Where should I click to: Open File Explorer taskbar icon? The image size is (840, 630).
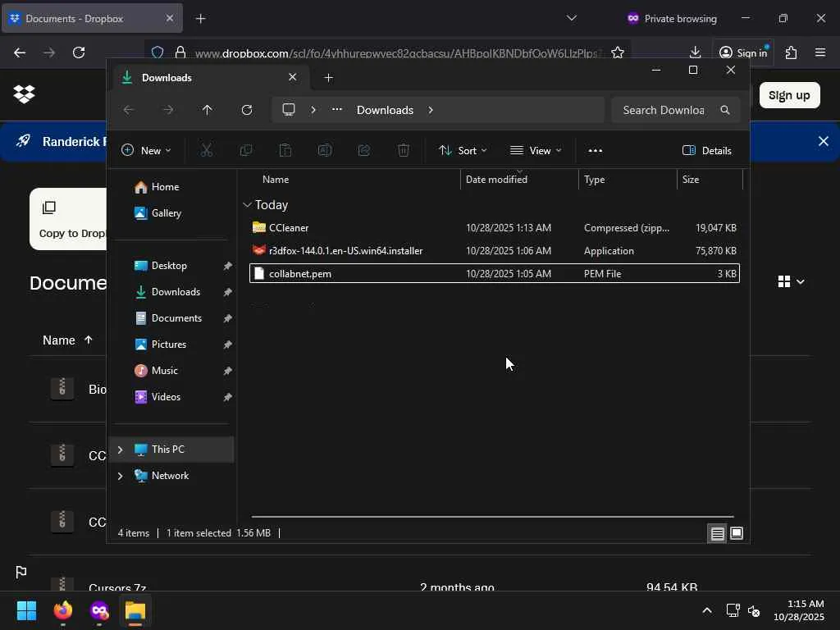(x=135, y=610)
